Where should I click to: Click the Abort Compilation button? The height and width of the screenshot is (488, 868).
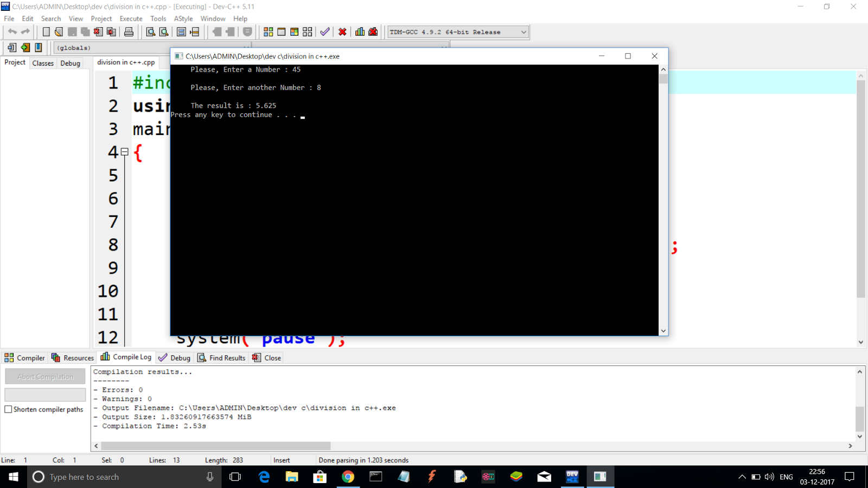45,376
